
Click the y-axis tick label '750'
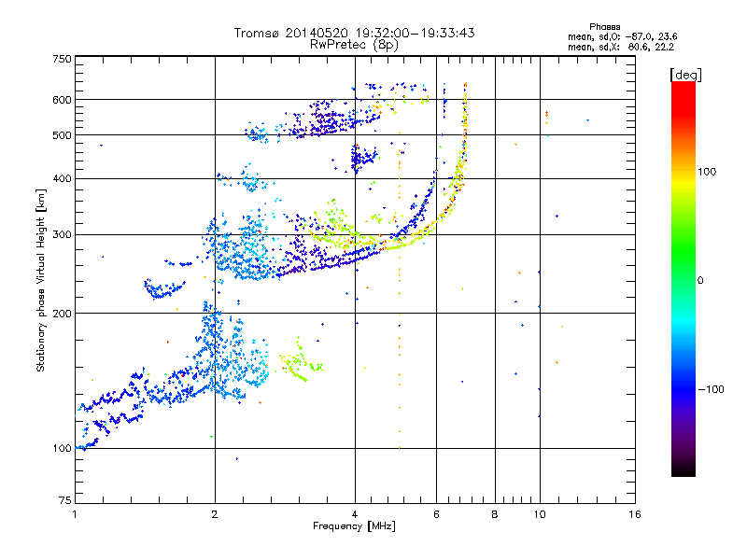(62, 59)
